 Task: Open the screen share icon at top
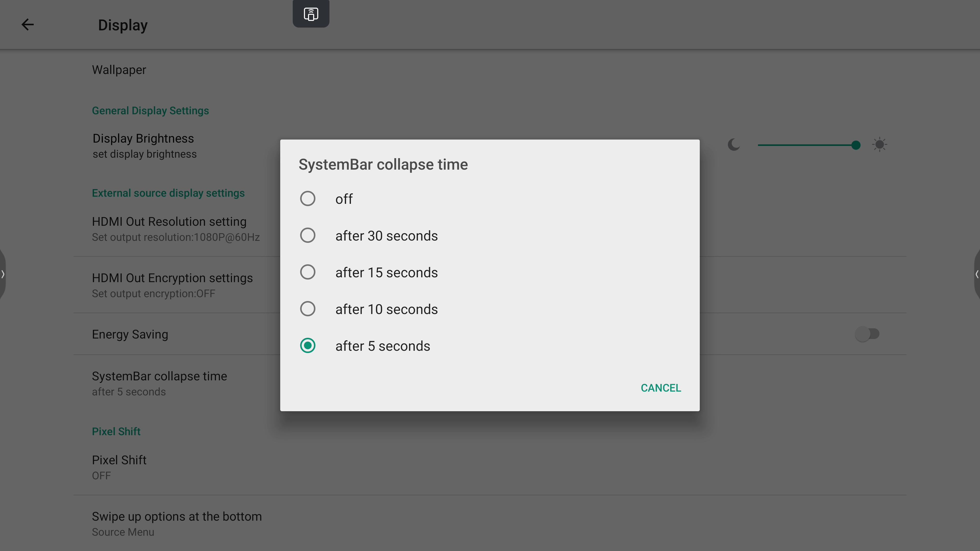coord(311,14)
